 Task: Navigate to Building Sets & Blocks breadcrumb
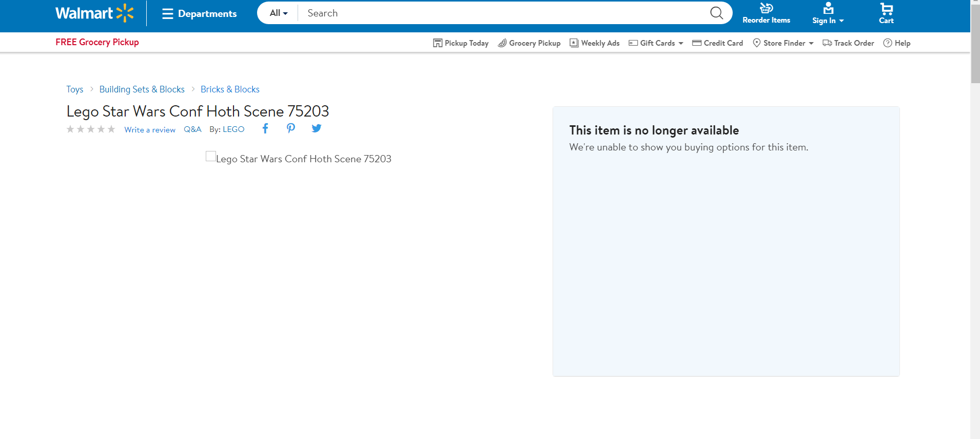(x=142, y=89)
